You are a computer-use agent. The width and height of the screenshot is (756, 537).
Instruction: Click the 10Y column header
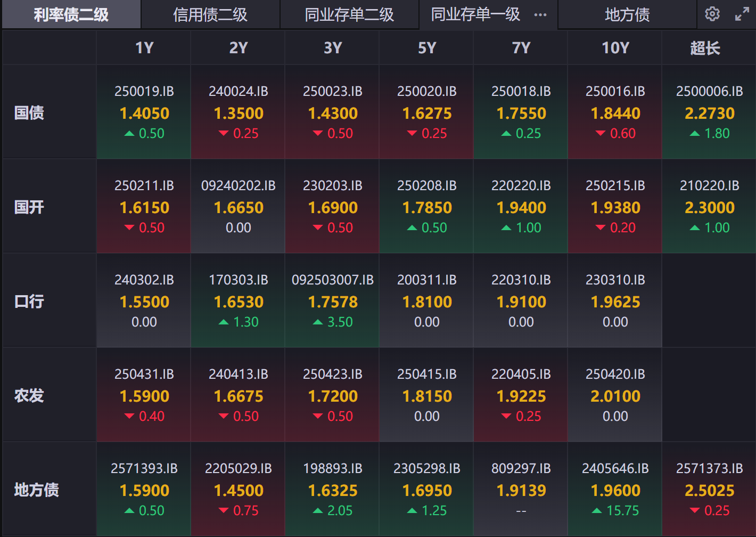pyautogui.click(x=615, y=48)
